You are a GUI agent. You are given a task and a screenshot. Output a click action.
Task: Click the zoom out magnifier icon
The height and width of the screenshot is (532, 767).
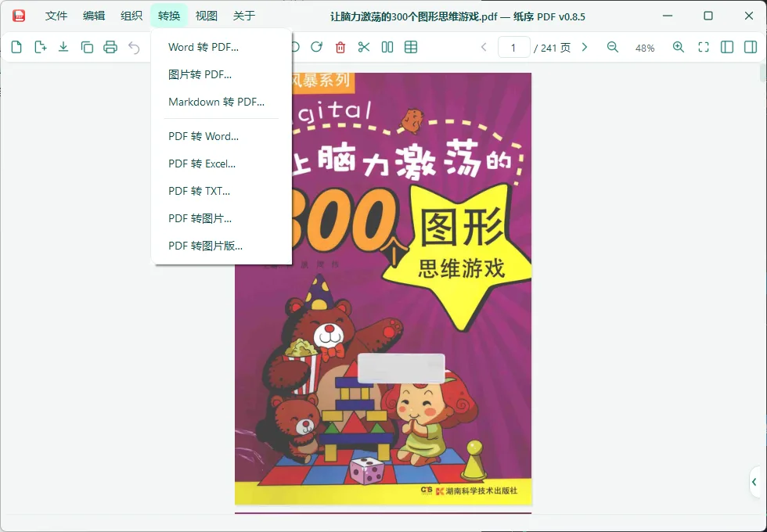point(612,47)
